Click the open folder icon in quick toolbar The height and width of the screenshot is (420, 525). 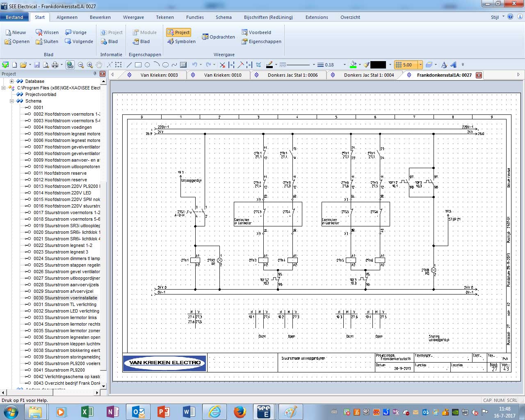click(23, 65)
